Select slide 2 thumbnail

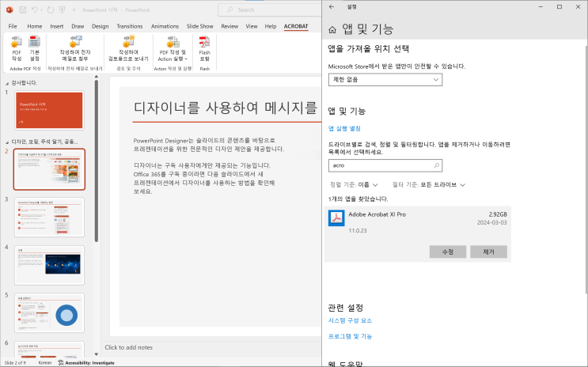click(x=49, y=169)
